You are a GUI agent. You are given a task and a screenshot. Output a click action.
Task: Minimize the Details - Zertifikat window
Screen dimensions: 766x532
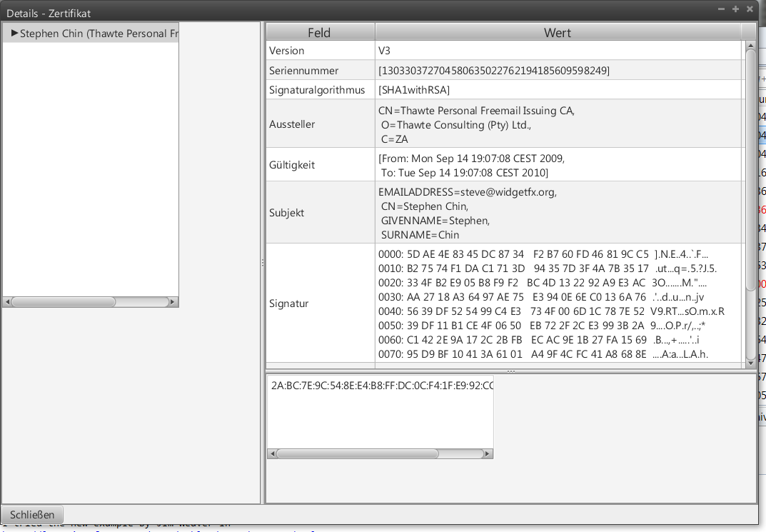[x=721, y=9]
